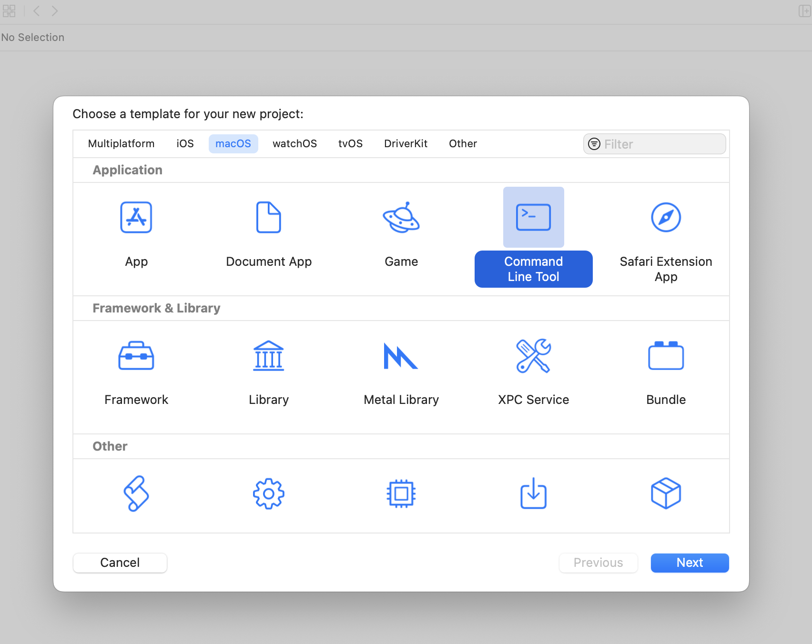Image resolution: width=812 pixels, height=644 pixels.
Task: Select the App template icon
Action: click(x=136, y=217)
